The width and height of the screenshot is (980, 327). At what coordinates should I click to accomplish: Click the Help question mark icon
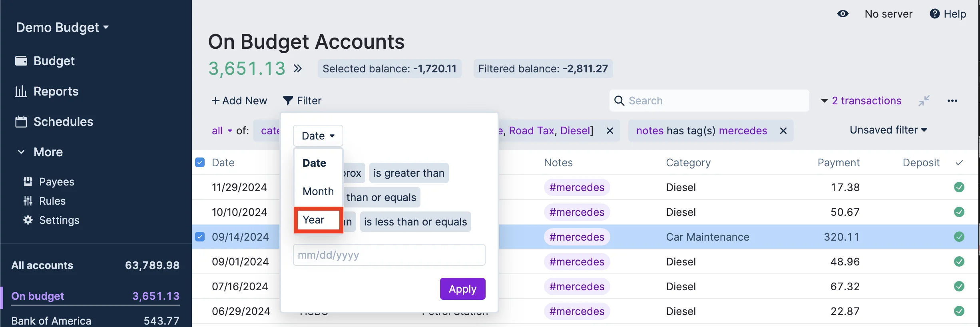click(x=934, y=14)
